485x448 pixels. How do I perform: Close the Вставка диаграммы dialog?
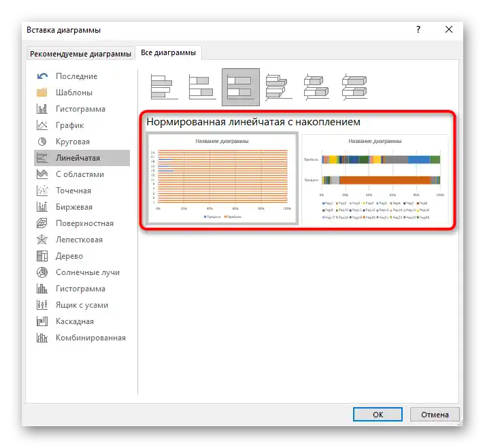click(449, 29)
